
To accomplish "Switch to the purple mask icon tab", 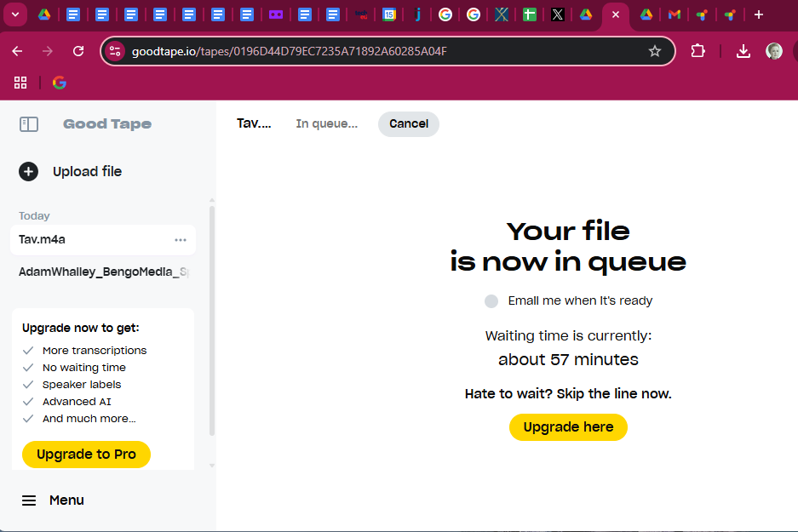I will tap(276, 14).
